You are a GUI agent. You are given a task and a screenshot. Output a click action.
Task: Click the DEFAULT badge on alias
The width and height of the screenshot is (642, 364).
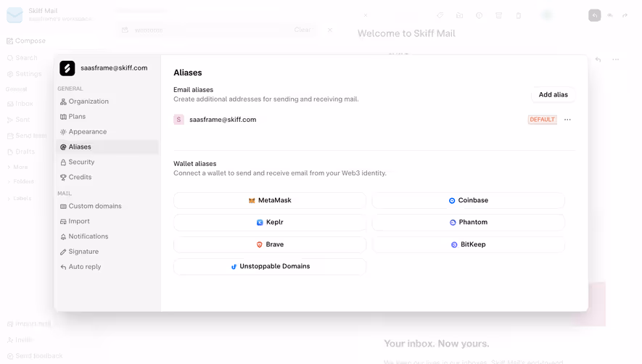[x=542, y=120]
